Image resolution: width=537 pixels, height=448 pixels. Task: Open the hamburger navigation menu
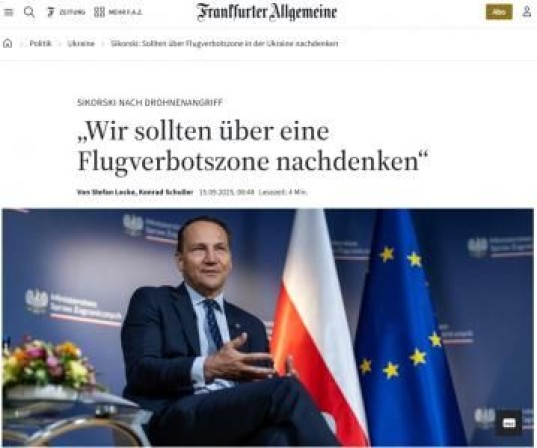8,12
